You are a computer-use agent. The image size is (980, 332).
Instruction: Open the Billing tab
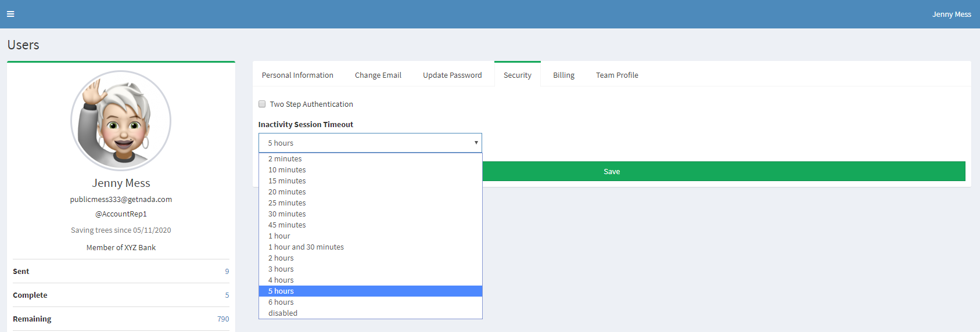point(563,75)
